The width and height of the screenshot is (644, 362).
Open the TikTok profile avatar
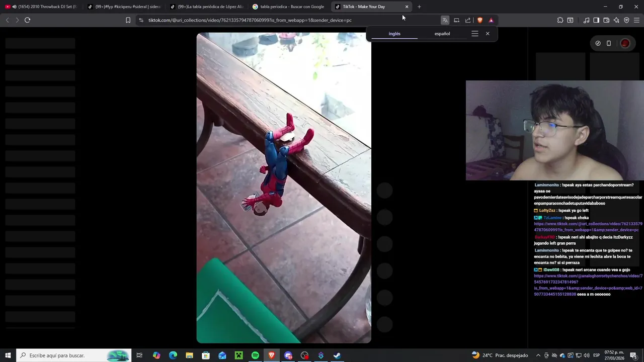pyautogui.click(x=625, y=43)
